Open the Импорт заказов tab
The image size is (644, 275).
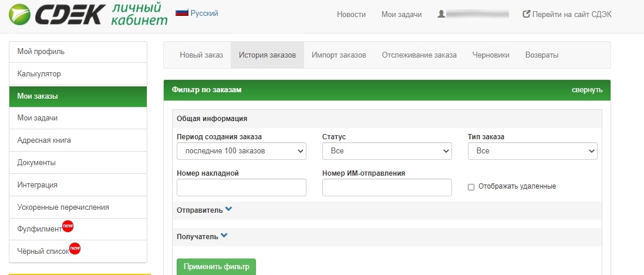pos(339,55)
